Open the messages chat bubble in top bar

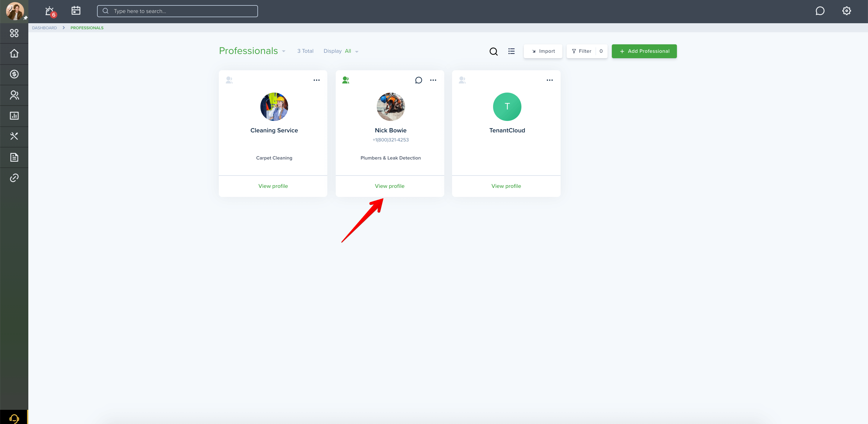coord(820,11)
